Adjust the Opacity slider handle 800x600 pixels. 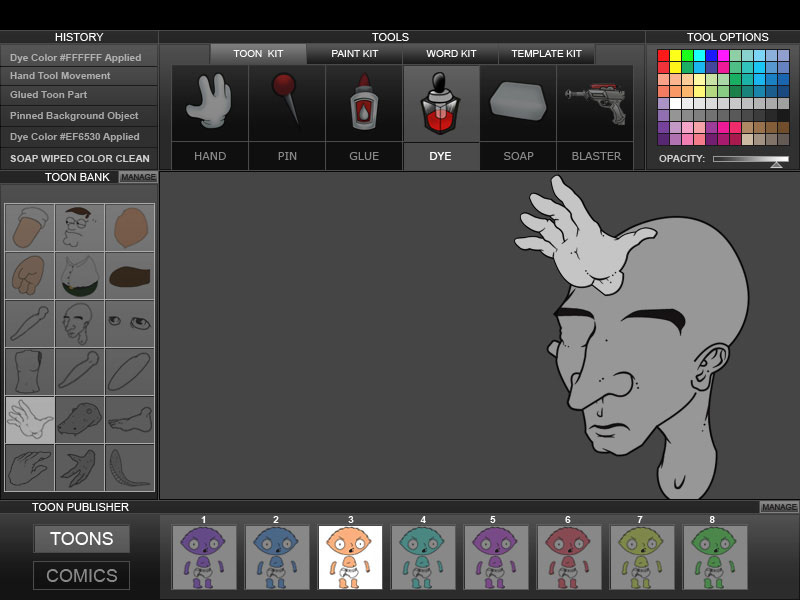[x=777, y=164]
